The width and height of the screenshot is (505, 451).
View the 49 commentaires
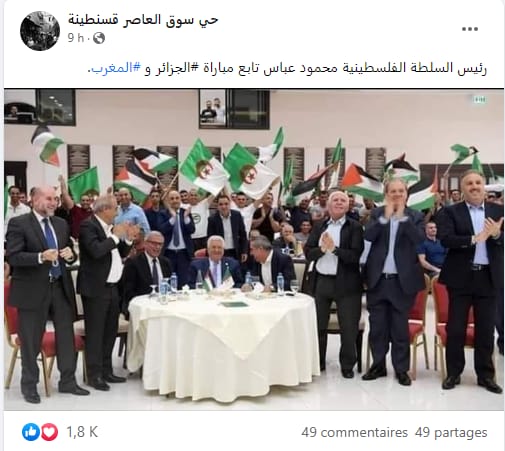coord(354,432)
